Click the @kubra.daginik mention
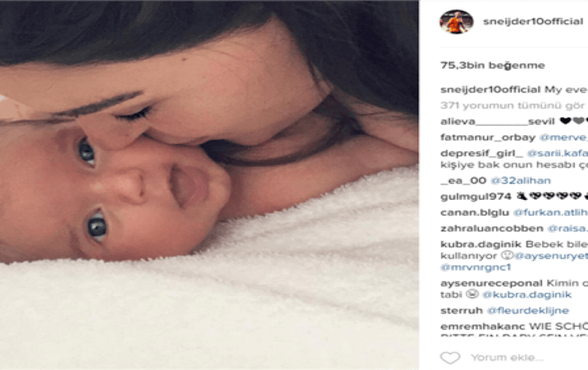This screenshot has width=588, height=370. (526, 294)
